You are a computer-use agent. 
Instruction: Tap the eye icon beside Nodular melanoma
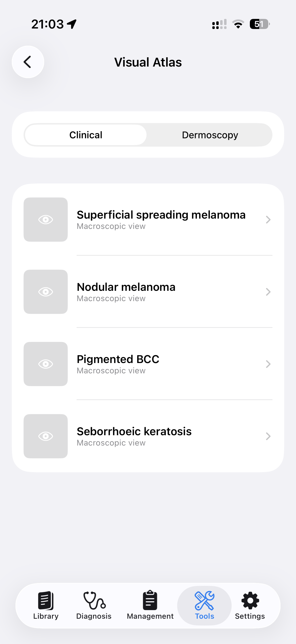coord(46,292)
